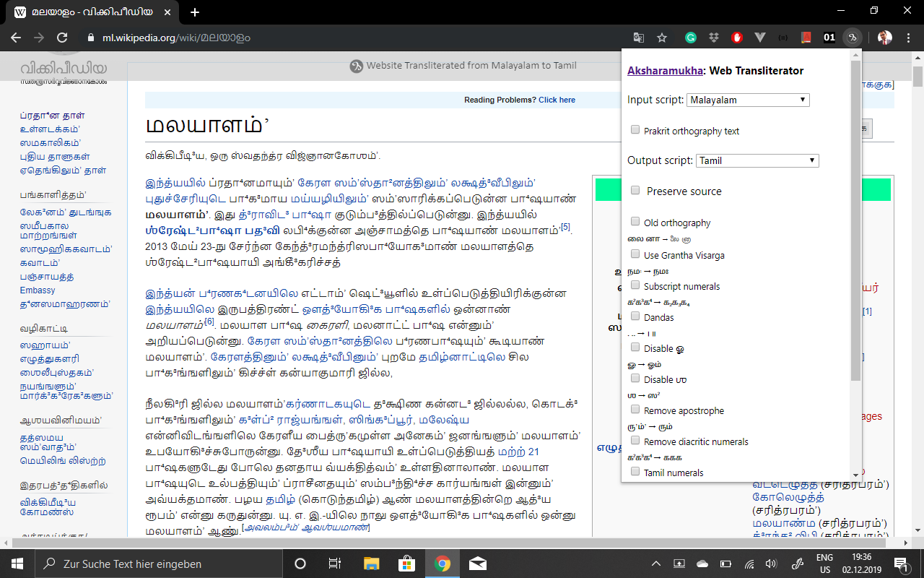Open the notification action center

pos(900,564)
